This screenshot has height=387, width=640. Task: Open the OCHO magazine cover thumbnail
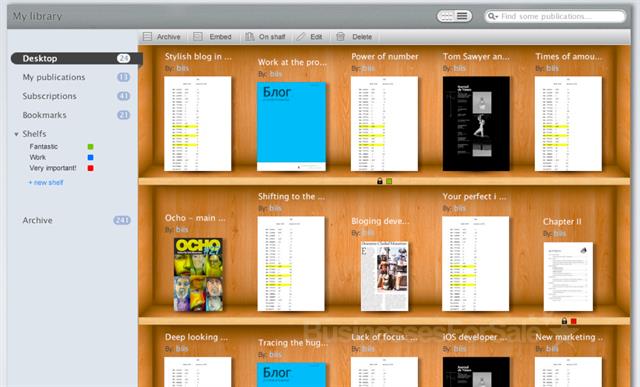click(198, 274)
